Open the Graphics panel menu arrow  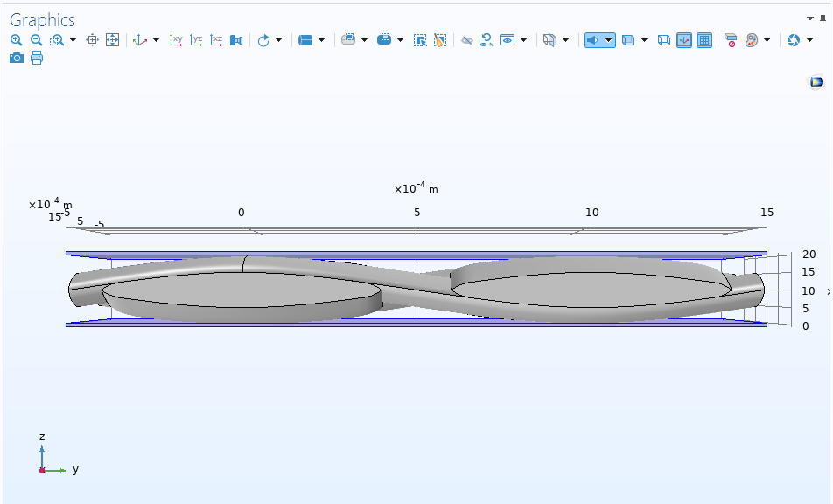click(809, 18)
